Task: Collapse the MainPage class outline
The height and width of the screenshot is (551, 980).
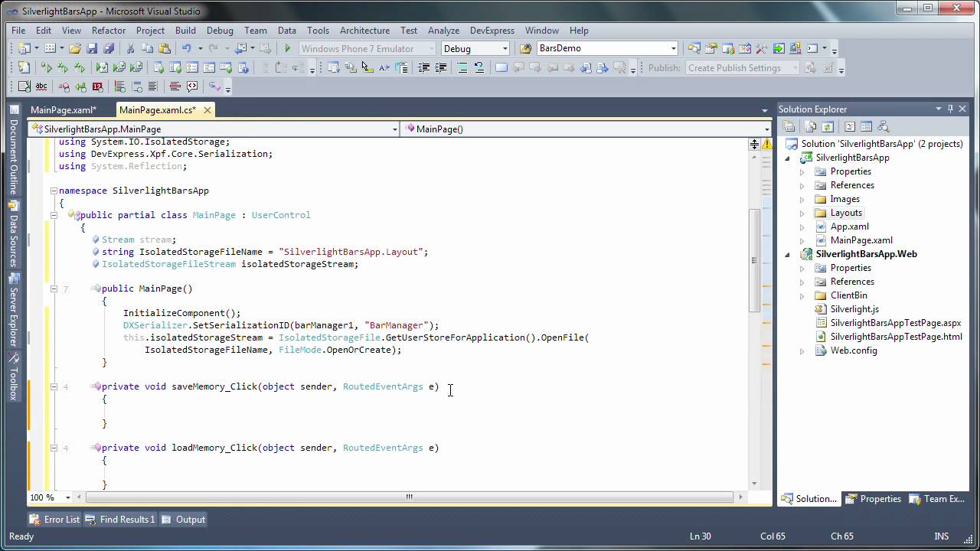Action: [x=54, y=215]
